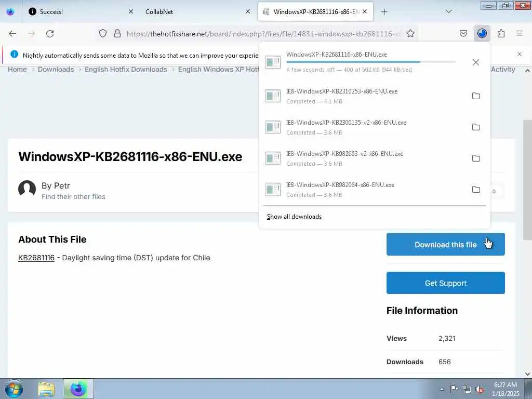The height and width of the screenshot is (399, 532).
Task: Open the Extensions puzzle icon
Action: 501,33
